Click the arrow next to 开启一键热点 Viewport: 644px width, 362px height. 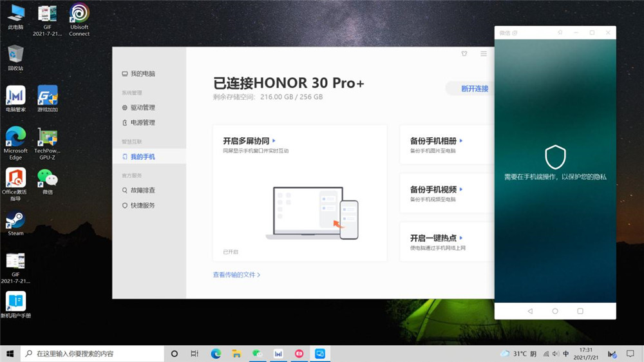(461, 238)
